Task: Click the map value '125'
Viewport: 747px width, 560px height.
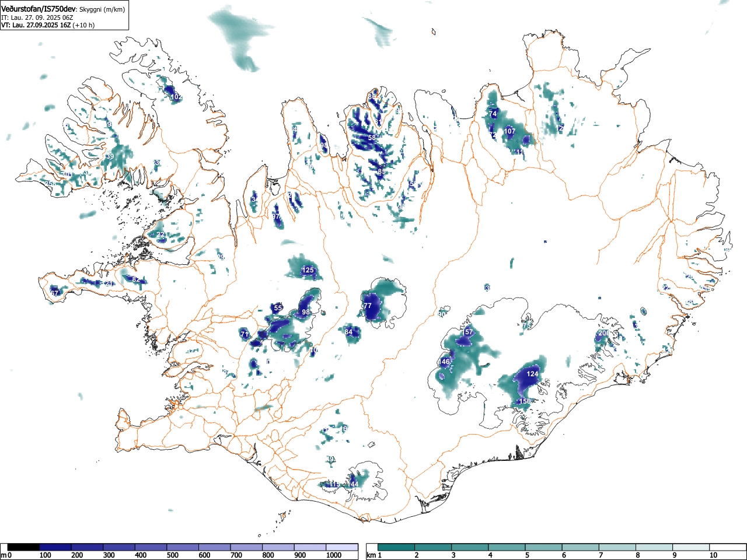Action: (x=308, y=270)
